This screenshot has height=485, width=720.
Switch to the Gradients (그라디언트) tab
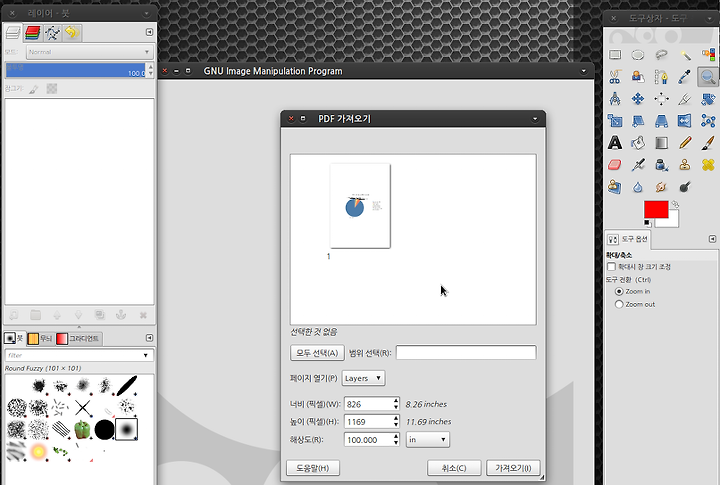click(x=78, y=338)
